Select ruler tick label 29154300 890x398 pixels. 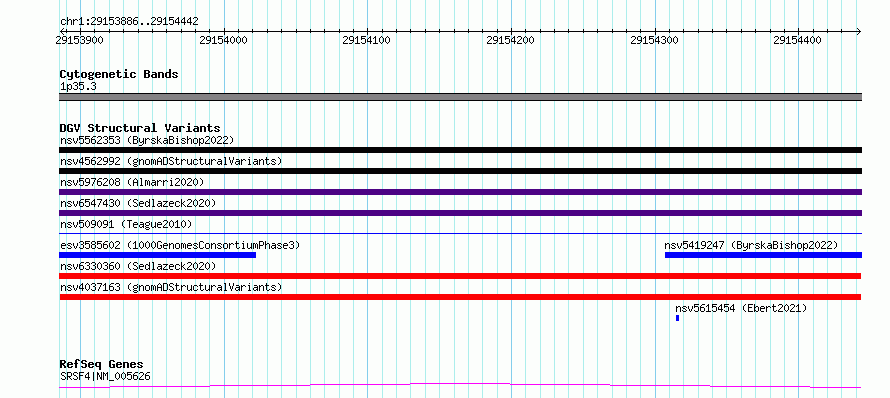point(655,40)
